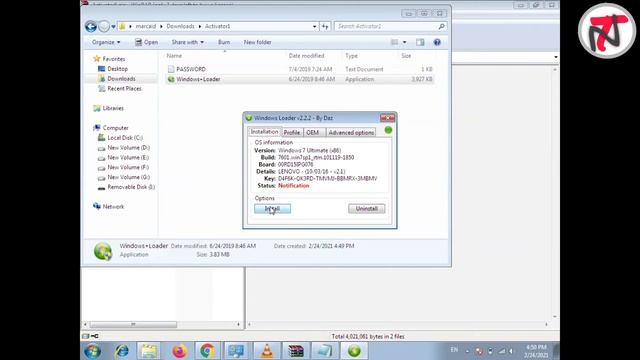Open New Volume (G:)

click(x=128, y=177)
